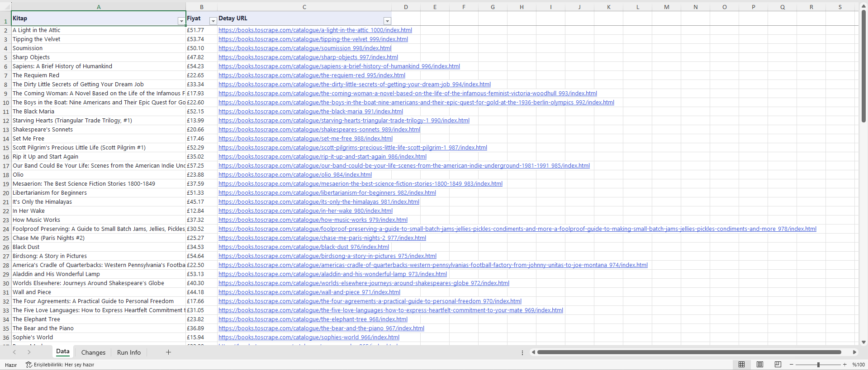The image size is (868, 370).
Task: Select the column C header
Action: coord(304,7)
